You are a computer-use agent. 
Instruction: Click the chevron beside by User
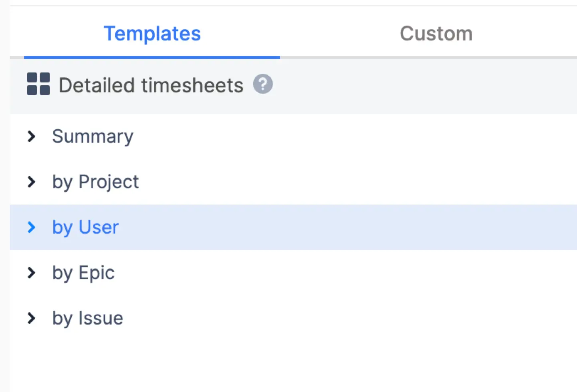[32, 227]
